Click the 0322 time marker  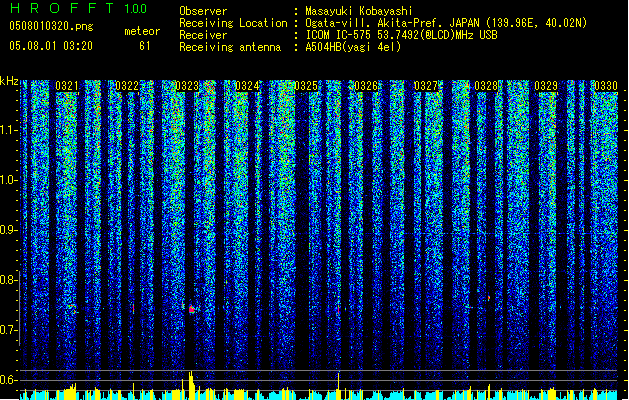127,86
